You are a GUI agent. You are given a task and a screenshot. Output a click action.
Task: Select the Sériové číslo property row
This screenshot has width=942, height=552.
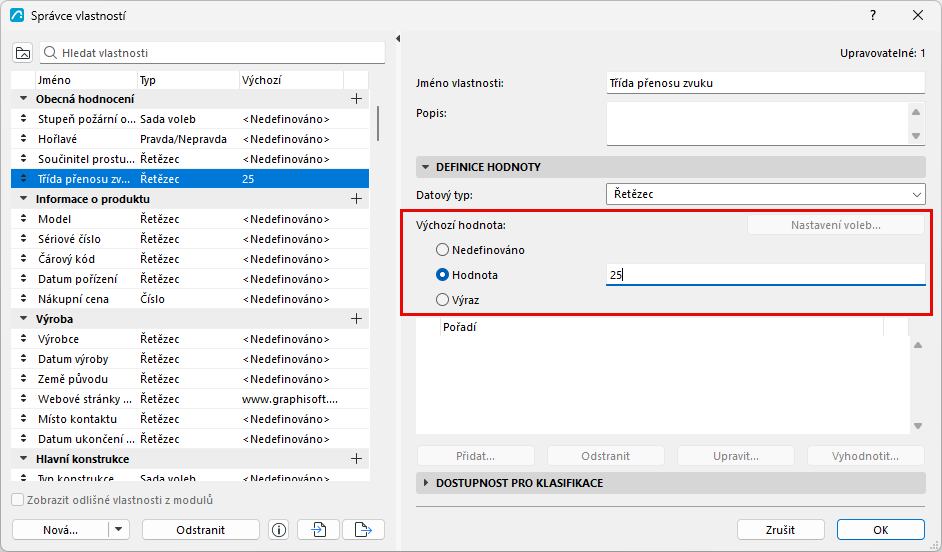[190, 239]
